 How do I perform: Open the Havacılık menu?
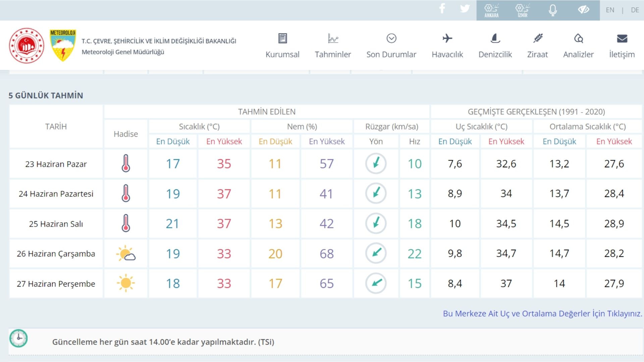pos(447,54)
